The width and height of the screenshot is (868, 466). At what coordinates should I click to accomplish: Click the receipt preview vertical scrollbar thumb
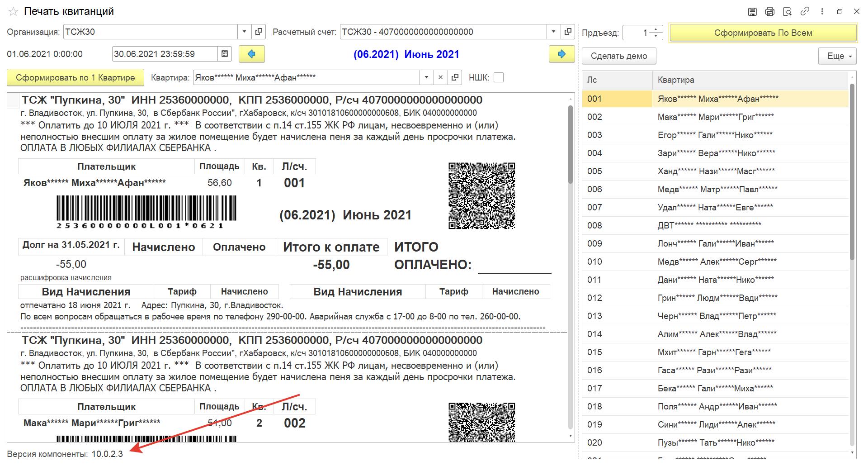(571, 145)
